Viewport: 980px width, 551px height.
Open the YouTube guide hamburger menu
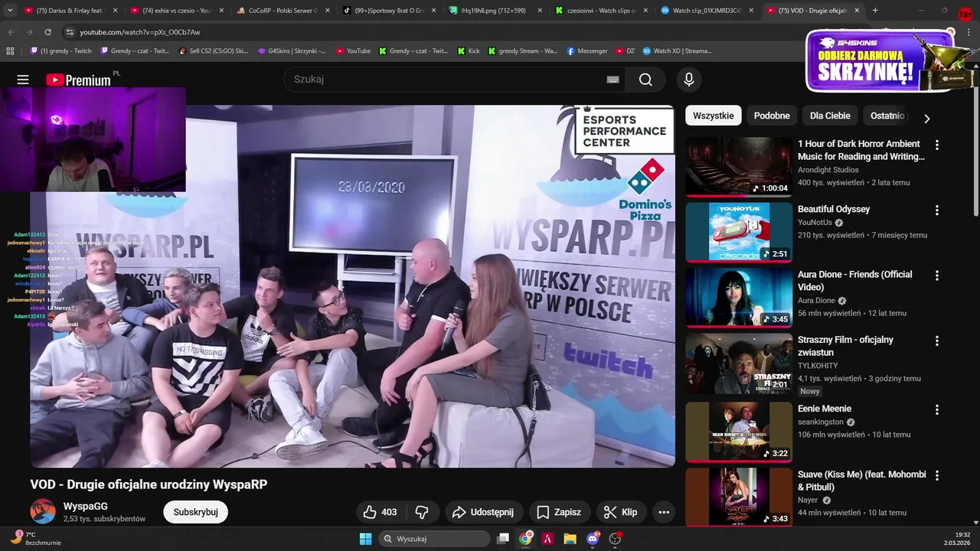[23, 80]
